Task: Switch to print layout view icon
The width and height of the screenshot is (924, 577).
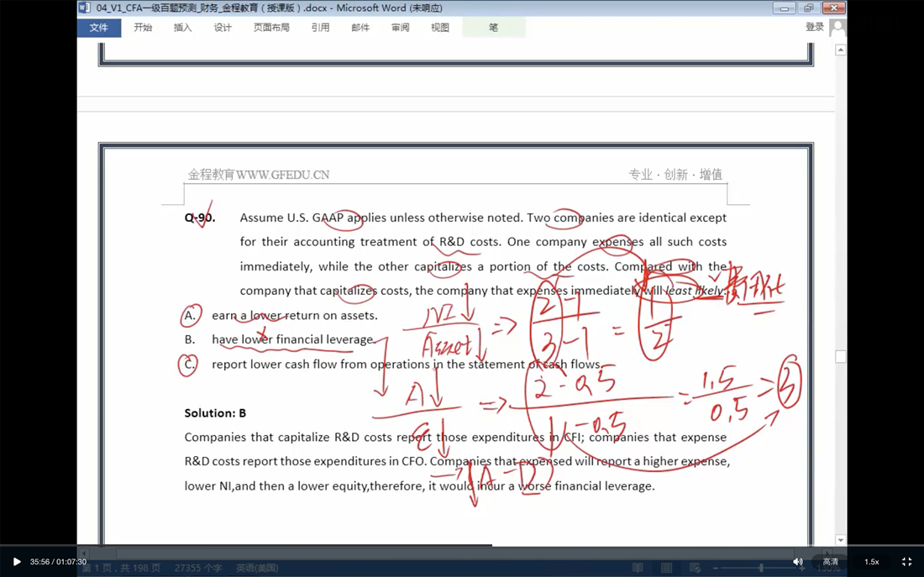Action: [x=666, y=568]
